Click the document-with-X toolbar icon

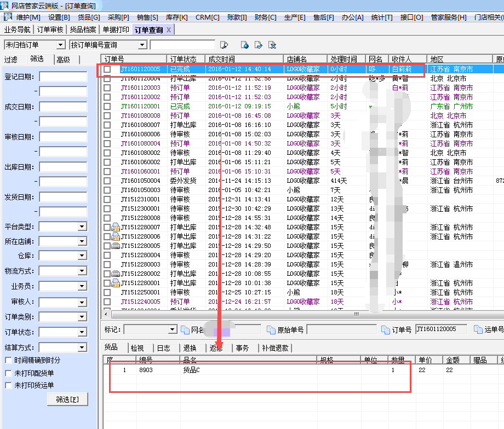pos(272,45)
